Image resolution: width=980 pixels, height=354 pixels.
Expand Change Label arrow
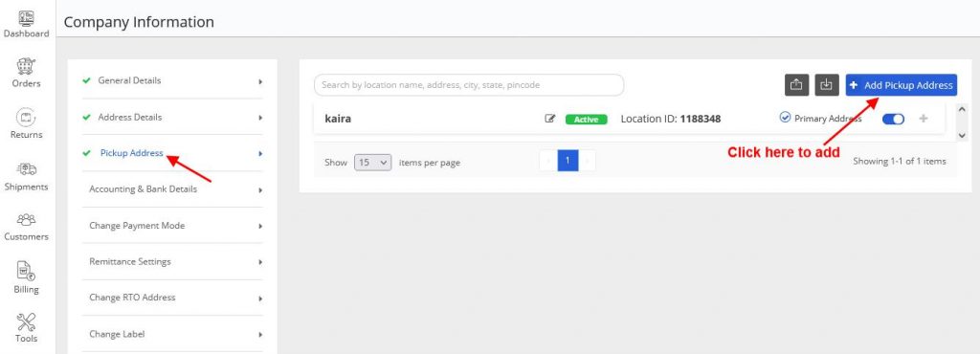pos(260,335)
